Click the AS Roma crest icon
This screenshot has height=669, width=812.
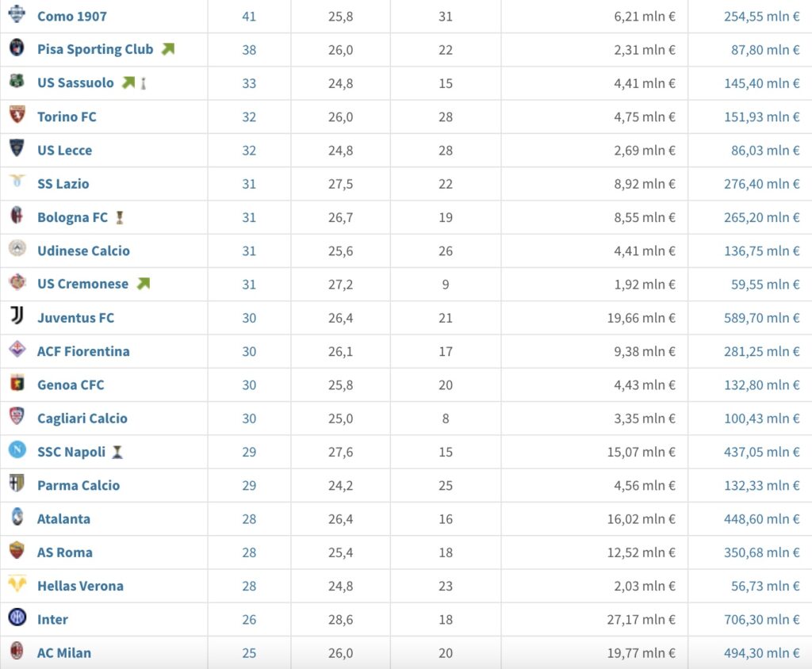[17, 551]
